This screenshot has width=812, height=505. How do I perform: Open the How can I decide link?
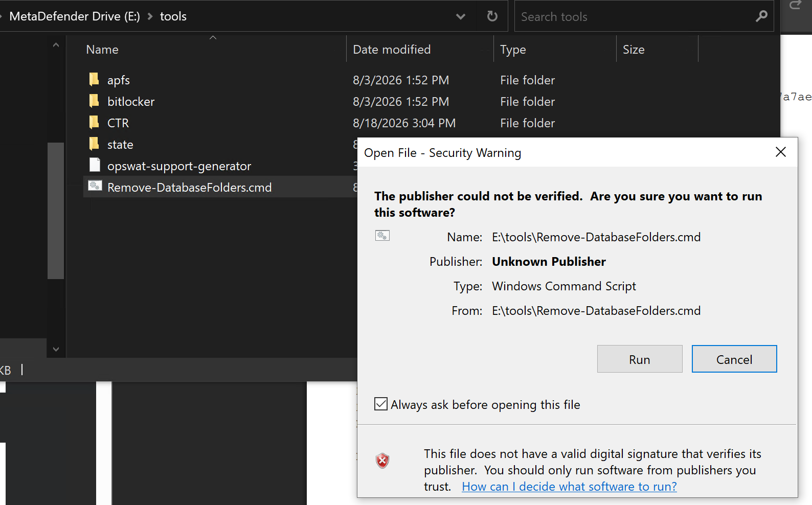[x=569, y=487]
